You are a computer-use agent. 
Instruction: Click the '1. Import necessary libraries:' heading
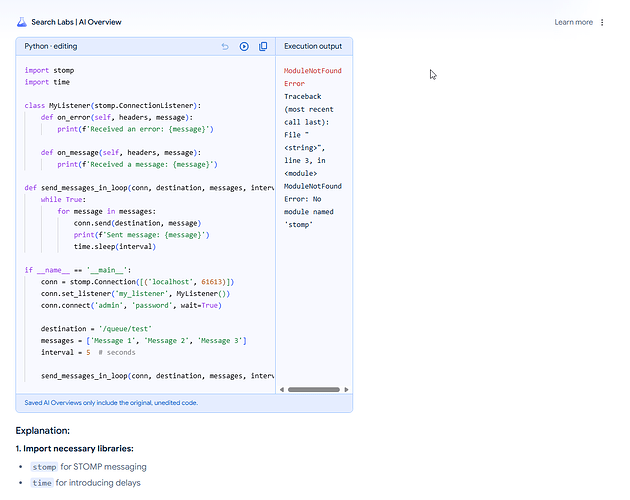point(75,449)
